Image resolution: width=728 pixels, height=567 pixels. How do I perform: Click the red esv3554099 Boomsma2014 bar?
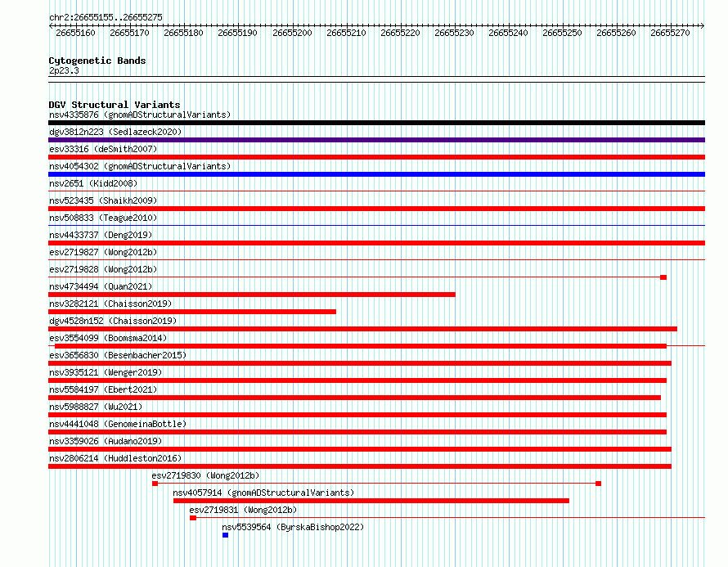[361, 346]
